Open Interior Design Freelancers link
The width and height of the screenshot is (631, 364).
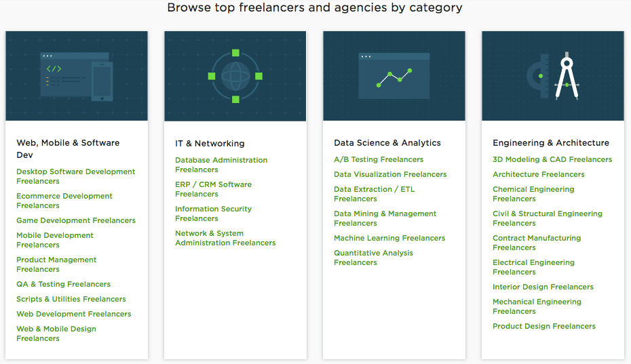coord(543,287)
